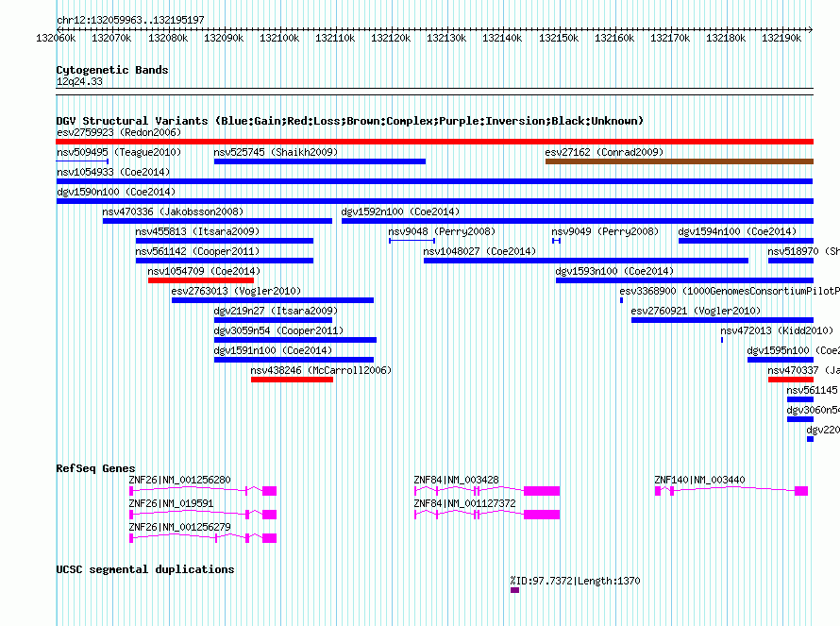Click the nsv9049 (Perry2008) variant label
The width and height of the screenshot is (840, 626).
[x=605, y=231]
